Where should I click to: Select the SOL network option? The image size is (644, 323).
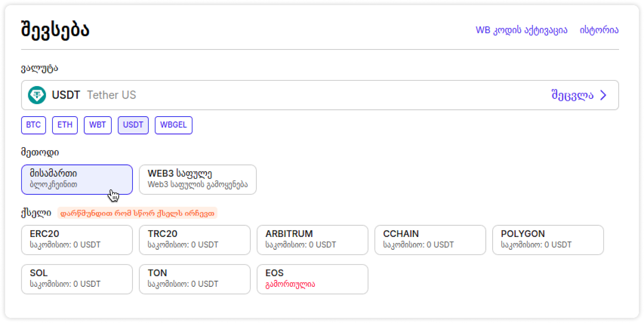pyautogui.click(x=77, y=279)
